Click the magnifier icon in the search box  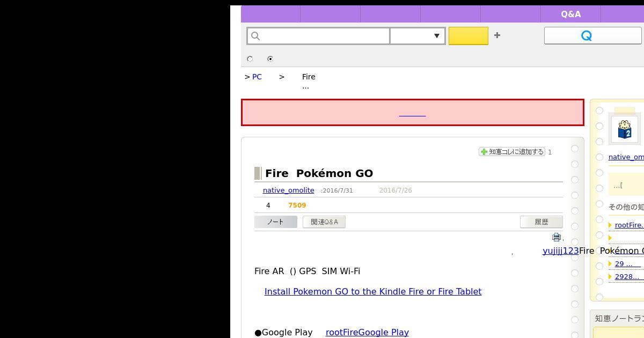255,36
